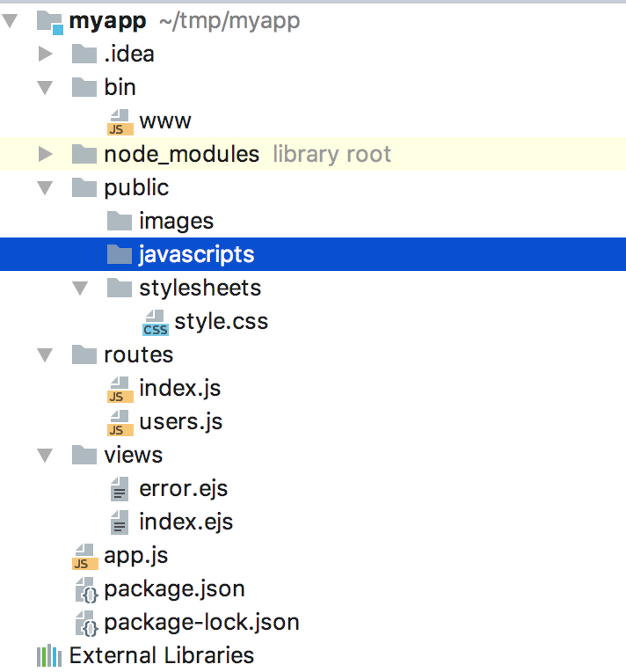Click the JSON icon beside package.json
This screenshot has width=626, height=672.
pyautogui.click(x=84, y=589)
